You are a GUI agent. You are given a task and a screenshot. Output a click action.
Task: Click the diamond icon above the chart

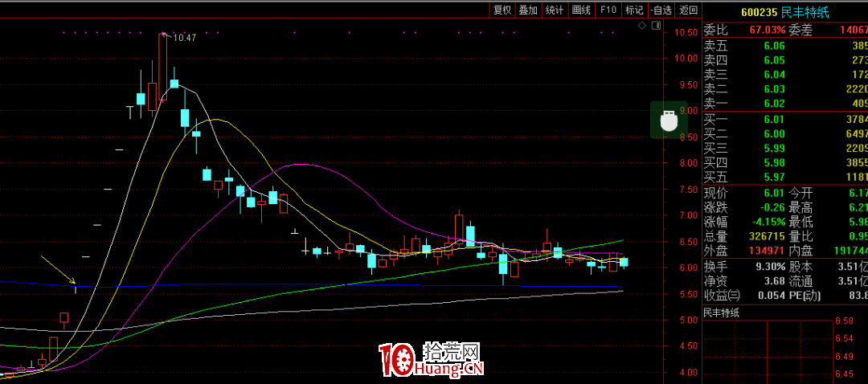click(x=641, y=25)
